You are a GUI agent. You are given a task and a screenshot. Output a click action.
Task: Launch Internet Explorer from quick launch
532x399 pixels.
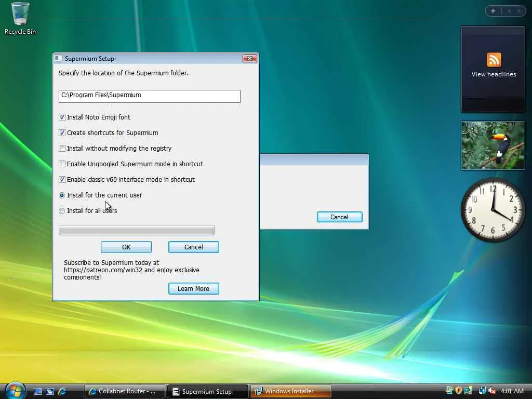[62, 391]
